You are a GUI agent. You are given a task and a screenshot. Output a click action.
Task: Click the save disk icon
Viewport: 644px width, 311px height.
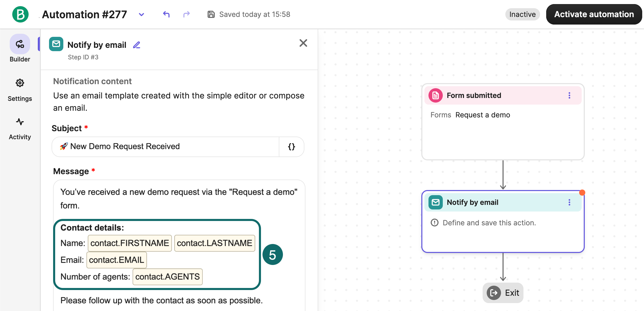(211, 14)
